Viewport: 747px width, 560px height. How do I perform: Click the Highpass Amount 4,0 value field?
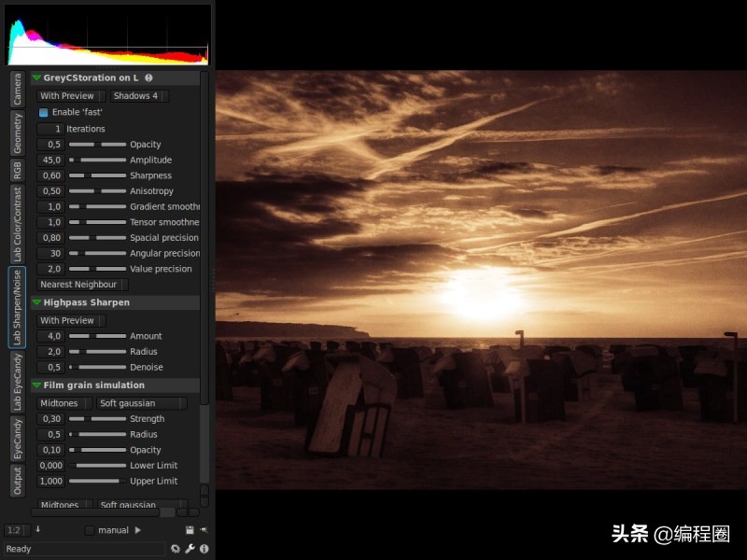coord(50,336)
